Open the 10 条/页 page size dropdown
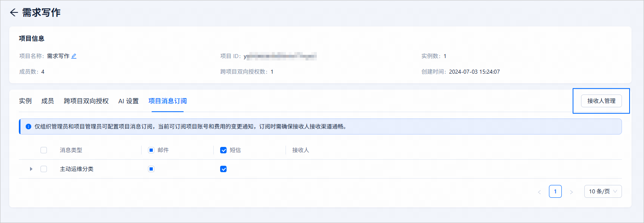Screen dimensions: 644x223 pyautogui.click(x=603, y=191)
